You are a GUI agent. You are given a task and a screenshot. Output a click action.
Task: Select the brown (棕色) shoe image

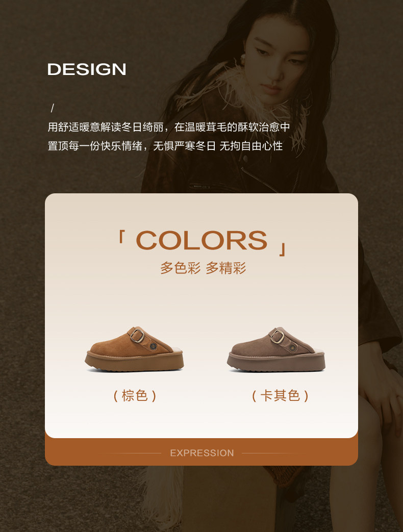(134, 349)
